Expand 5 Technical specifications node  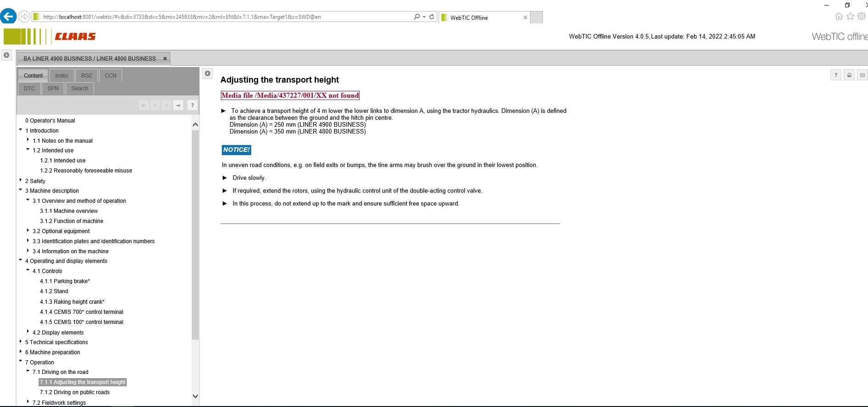pos(21,341)
